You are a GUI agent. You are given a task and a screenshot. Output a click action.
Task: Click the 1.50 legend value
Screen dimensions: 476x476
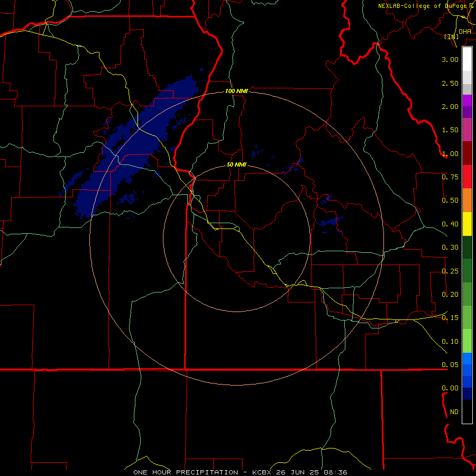pyautogui.click(x=450, y=130)
